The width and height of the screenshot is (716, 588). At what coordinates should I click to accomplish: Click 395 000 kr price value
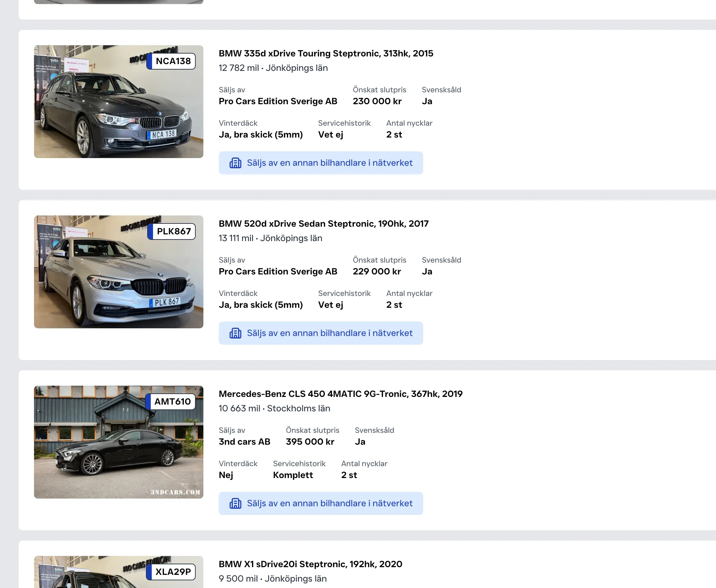(310, 442)
